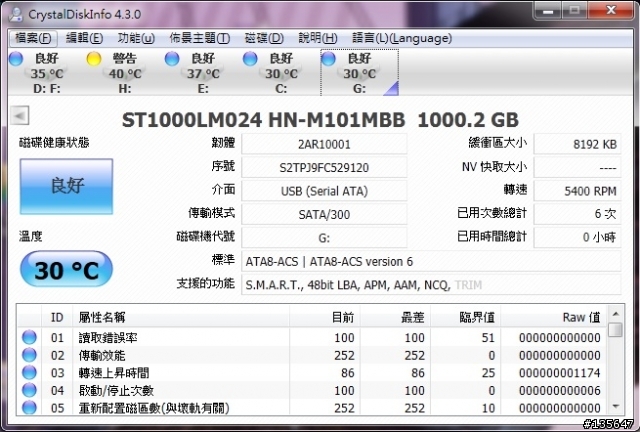This screenshot has height=432, width=640.
Task: Click the 37 °C temperature of E:
Action: tap(203, 74)
